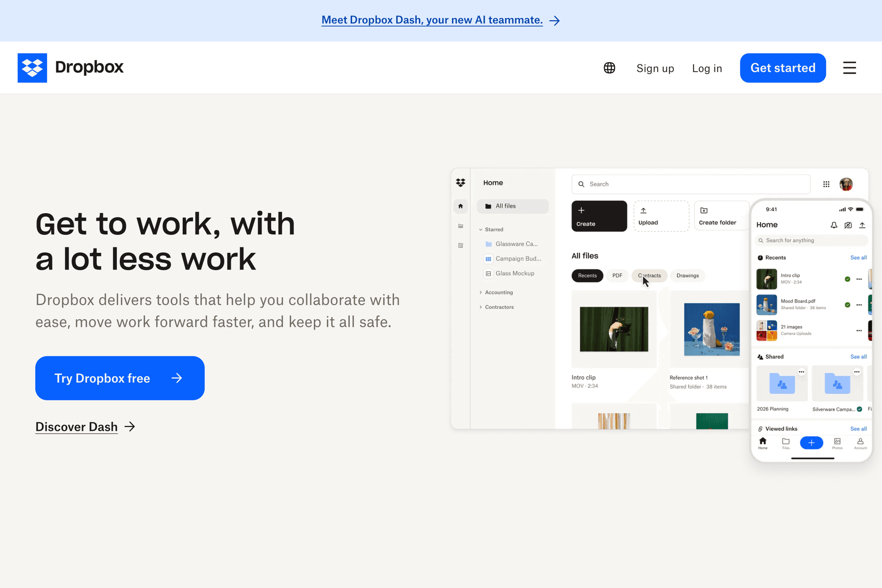Open the 2026 Planning shared folder
Screen dimensions: 882x588
tap(782, 384)
